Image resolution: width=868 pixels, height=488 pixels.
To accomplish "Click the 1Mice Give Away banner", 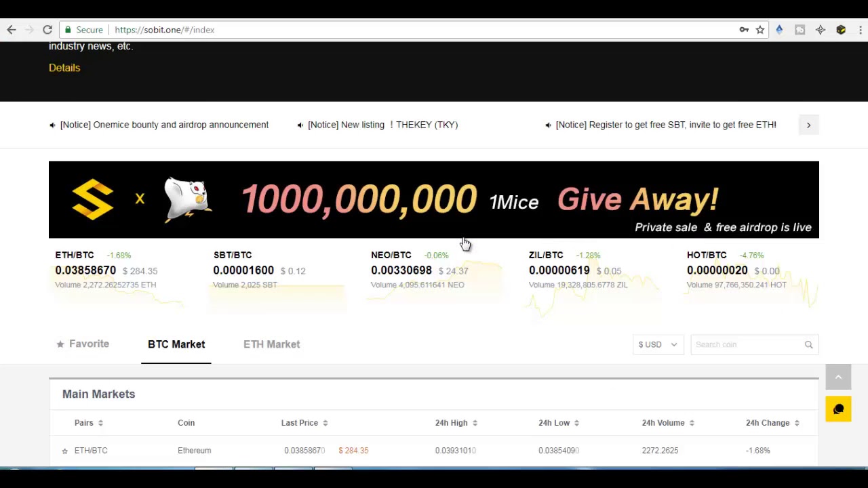I will tap(434, 200).
